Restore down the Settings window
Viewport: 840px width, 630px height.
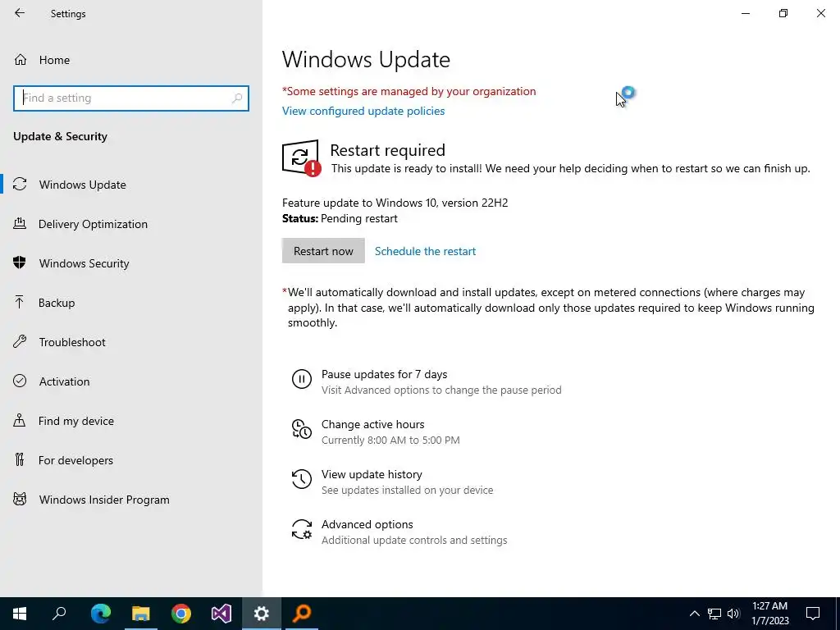point(783,13)
